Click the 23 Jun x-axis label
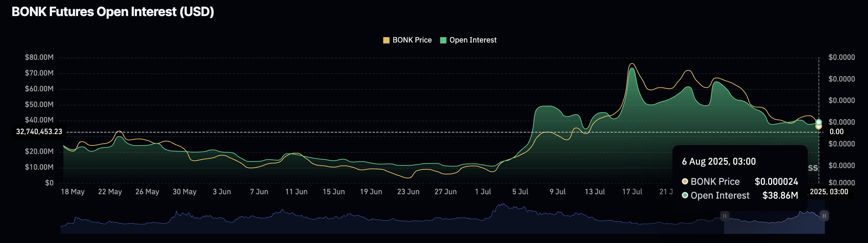This screenshot has height=243, width=868. [408, 192]
